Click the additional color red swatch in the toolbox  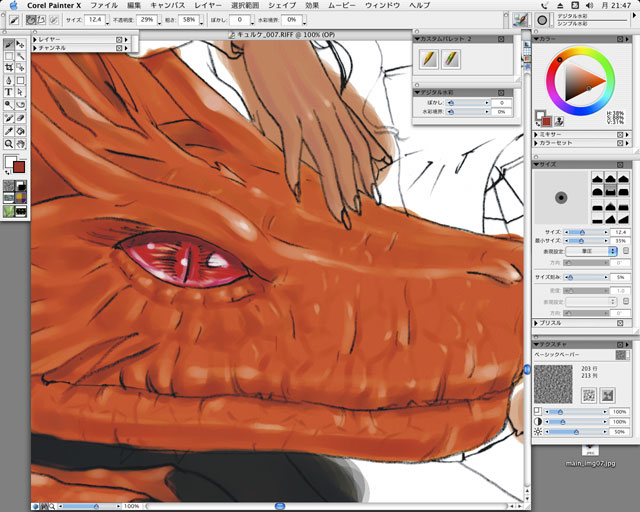tap(19, 167)
